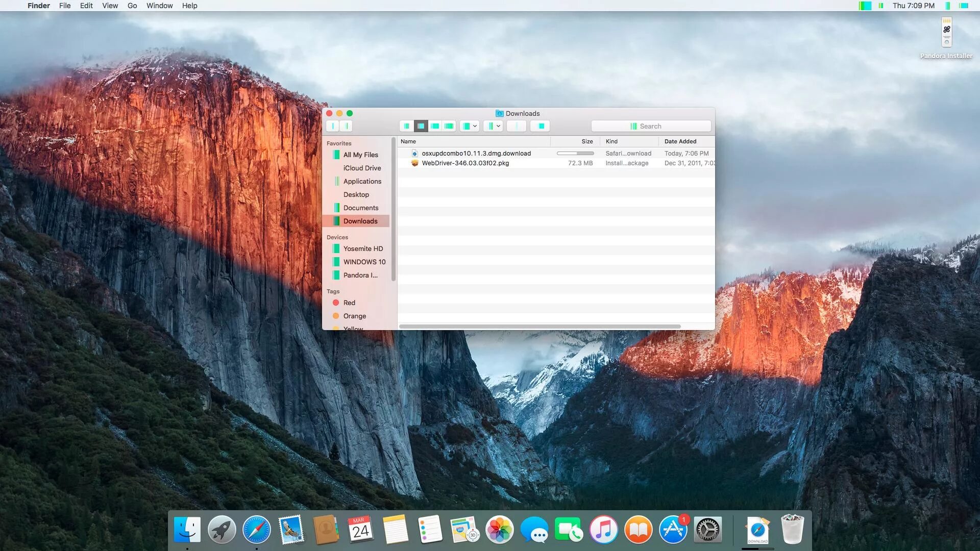Select the WebDriver-346.03.03f02.pkg file

[465, 163]
